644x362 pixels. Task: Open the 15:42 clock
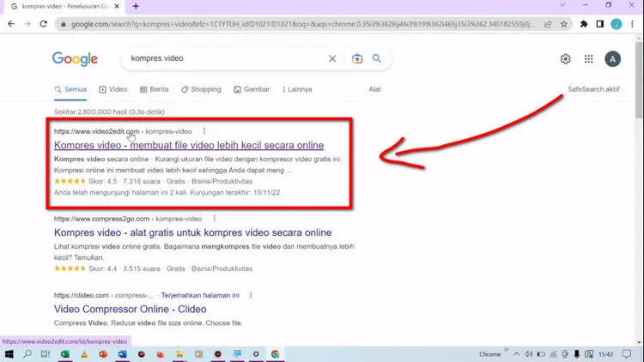[606, 354]
